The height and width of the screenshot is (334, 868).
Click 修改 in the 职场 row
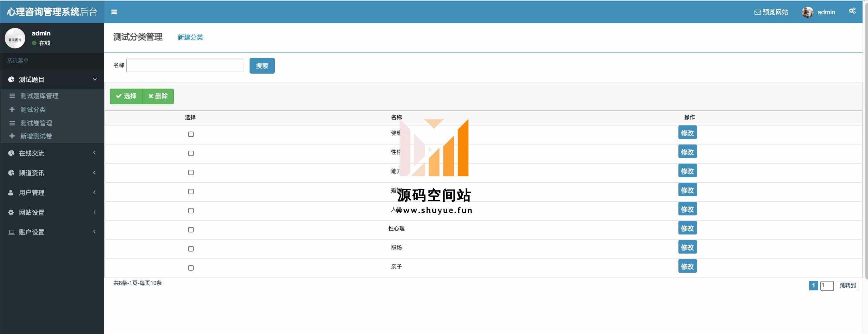[x=687, y=247]
